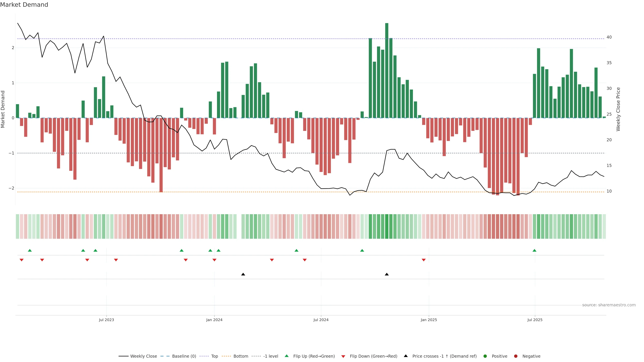The height and width of the screenshot is (362, 644).
Task: Click the green Flip Up legend triangle
Action: [x=286, y=356]
